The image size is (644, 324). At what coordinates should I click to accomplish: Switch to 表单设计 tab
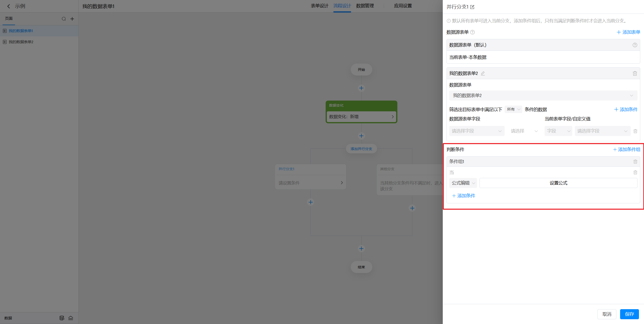tap(319, 6)
